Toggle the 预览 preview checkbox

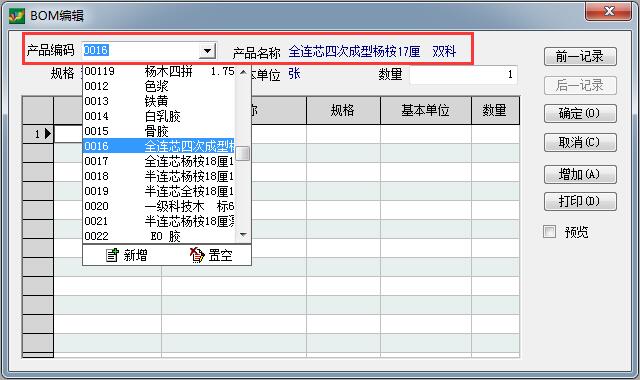(x=549, y=231)
